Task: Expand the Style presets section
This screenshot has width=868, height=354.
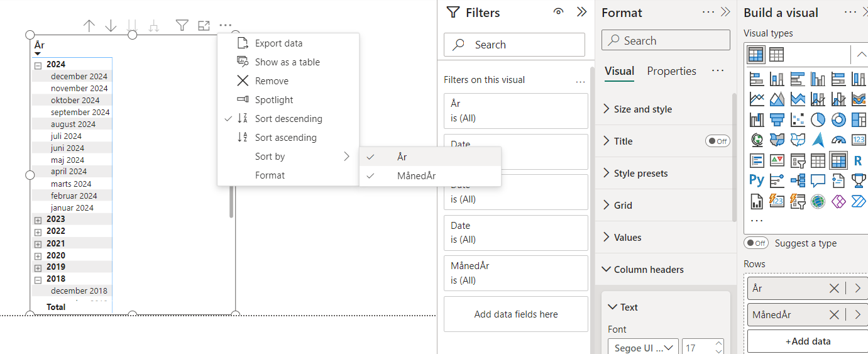Action: tap(665, 173)
